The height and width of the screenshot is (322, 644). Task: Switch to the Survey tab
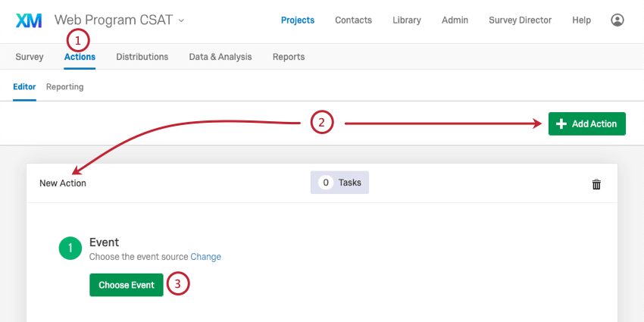(x=29, y=57)
